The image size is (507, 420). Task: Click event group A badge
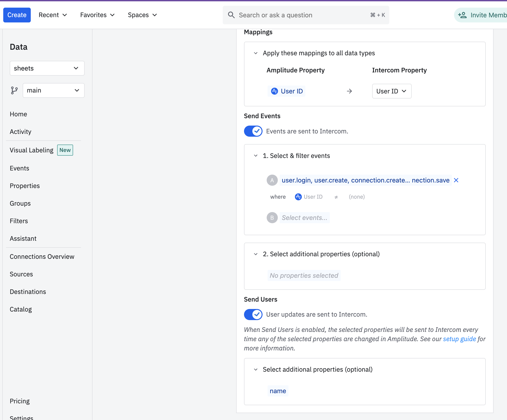pos(272,180)
